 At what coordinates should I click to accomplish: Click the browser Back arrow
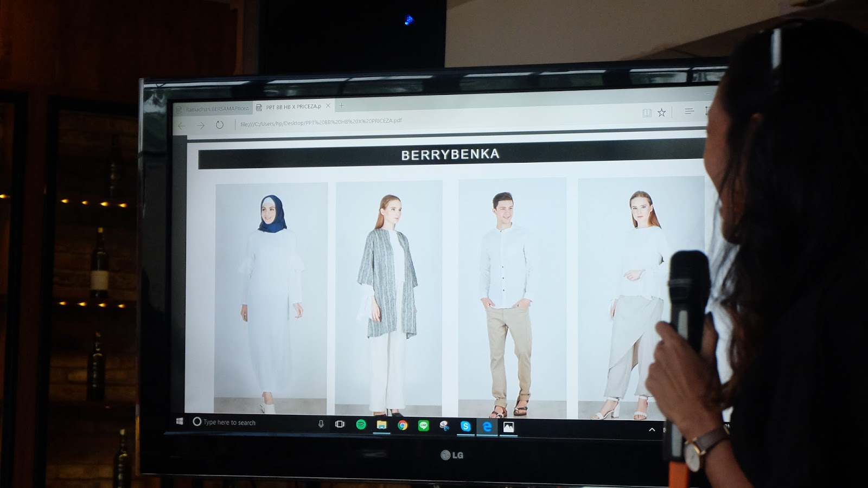(182, 125)
